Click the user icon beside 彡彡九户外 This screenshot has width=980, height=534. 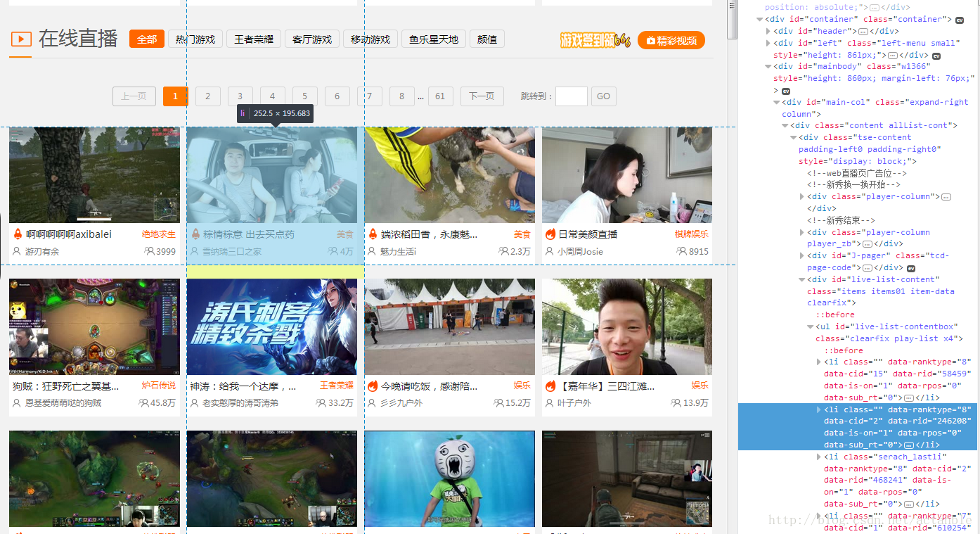pyautogui.click(x=372, y=403)
